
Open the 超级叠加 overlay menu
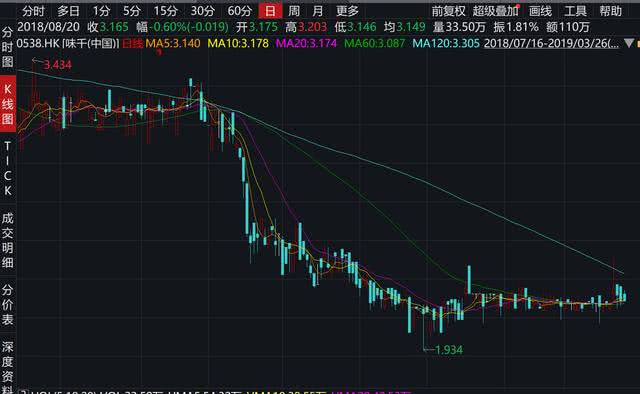(x=495, y=11)
